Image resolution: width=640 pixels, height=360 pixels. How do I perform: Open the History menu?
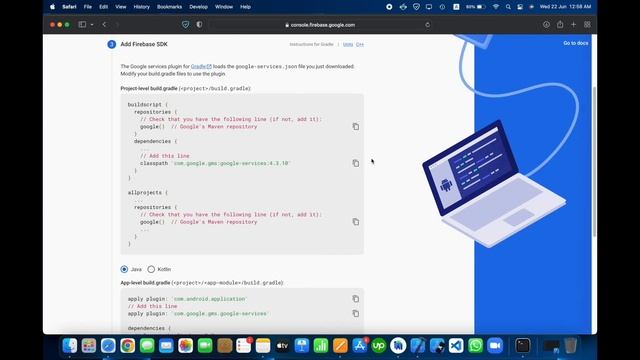(142, 7)
